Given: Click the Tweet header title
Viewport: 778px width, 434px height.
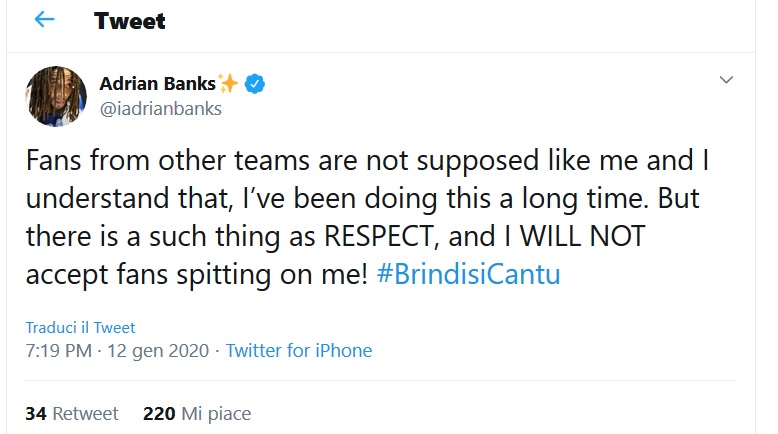Looking at the screenshot, I should 130,21.
